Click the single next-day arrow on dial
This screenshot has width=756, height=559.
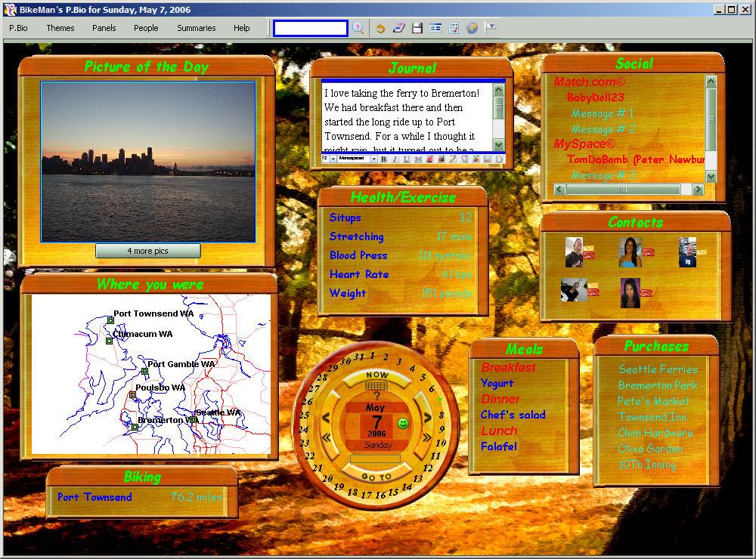(428, 416)
